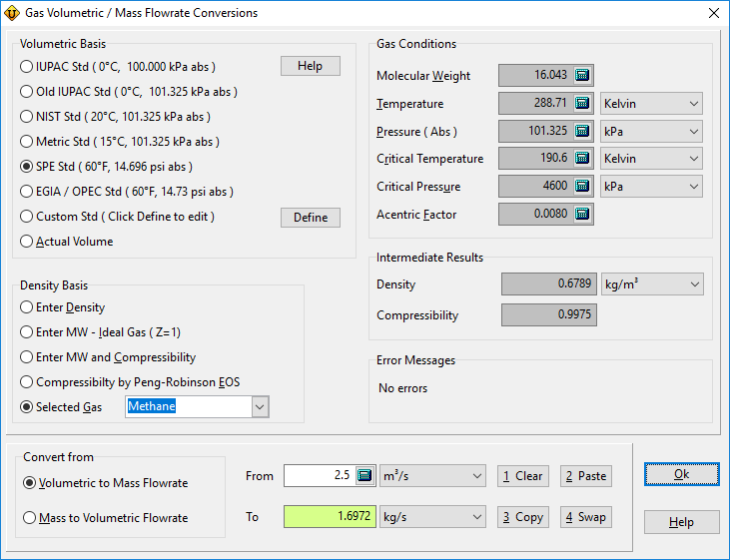This screenshot has height=560, width=730.
Task: Choose Volumetric to Mass Flowrate conversion
Action: pos(106,483)
